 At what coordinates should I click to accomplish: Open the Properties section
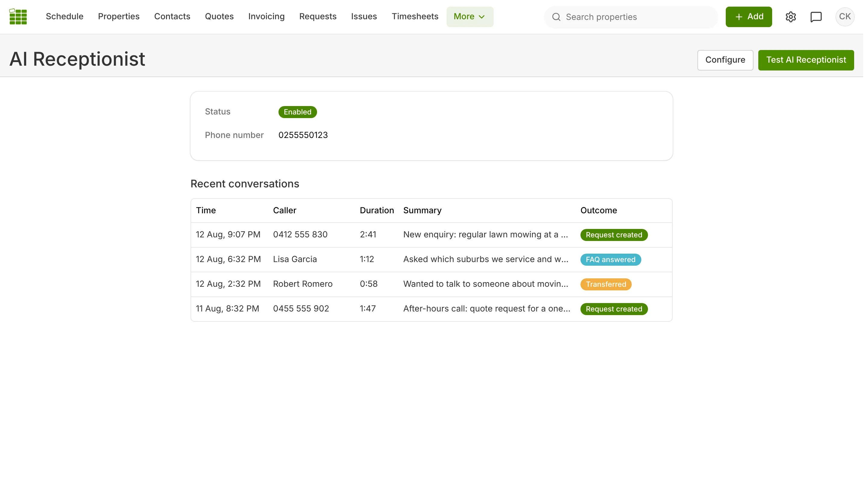[x=119, y=17]
